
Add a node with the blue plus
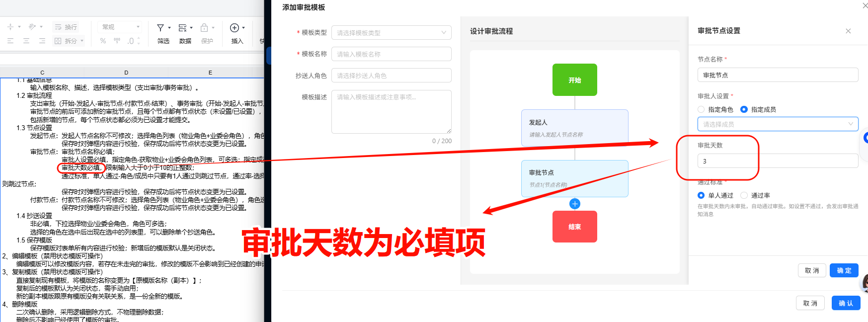[575, 204]
